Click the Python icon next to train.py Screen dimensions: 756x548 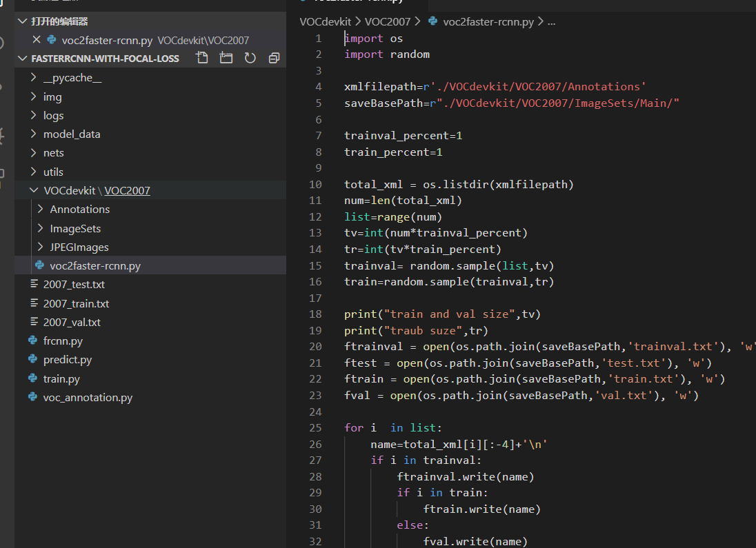click(x=33, y=378)
